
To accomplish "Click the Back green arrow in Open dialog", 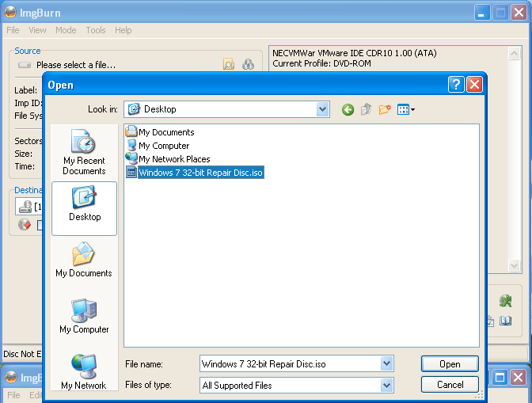I will point(348,109).
